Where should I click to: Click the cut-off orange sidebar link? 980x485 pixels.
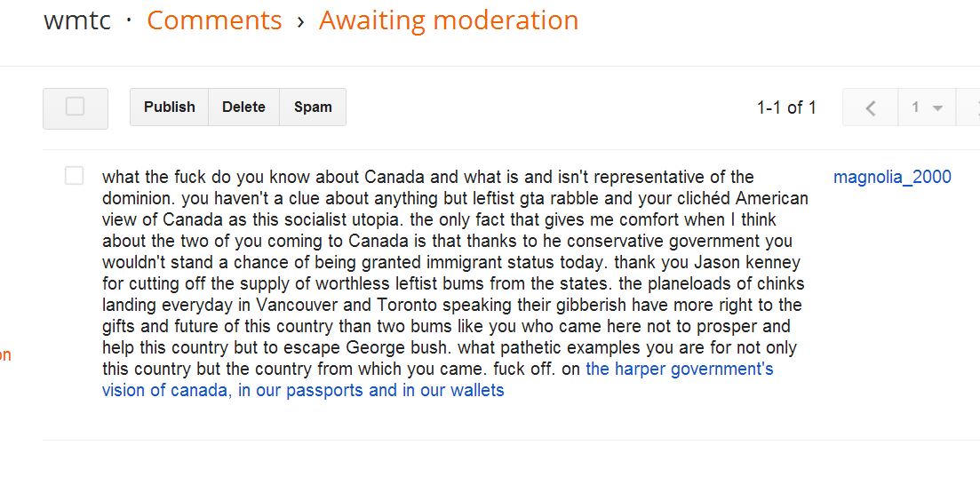click(x=5, y=355)
